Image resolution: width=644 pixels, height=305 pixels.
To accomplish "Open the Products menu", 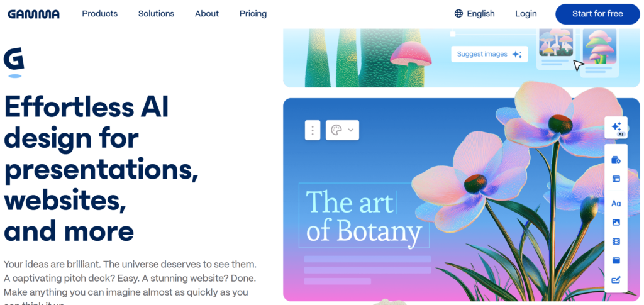I will pos(99,13).
